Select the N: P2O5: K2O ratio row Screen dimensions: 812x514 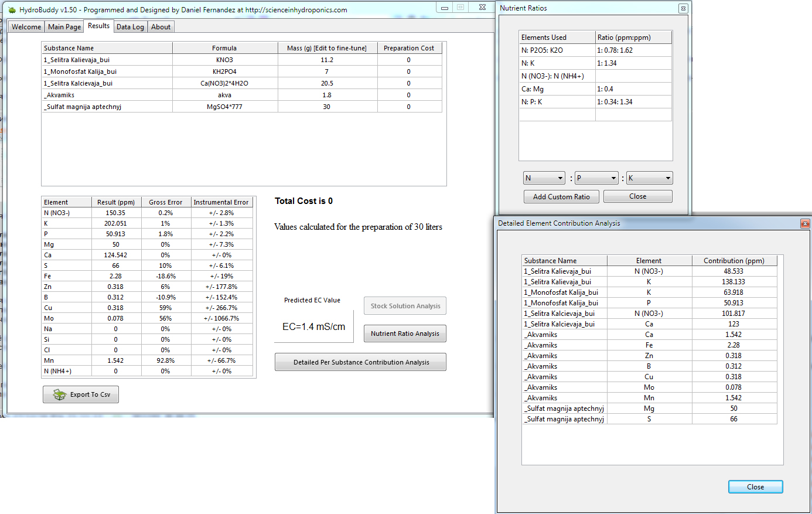click(x=595, y=50)
